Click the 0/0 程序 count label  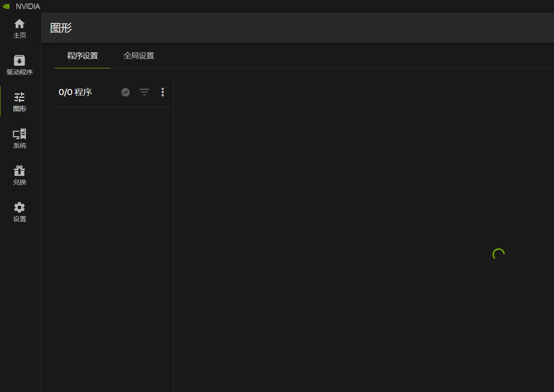[75, 92]
